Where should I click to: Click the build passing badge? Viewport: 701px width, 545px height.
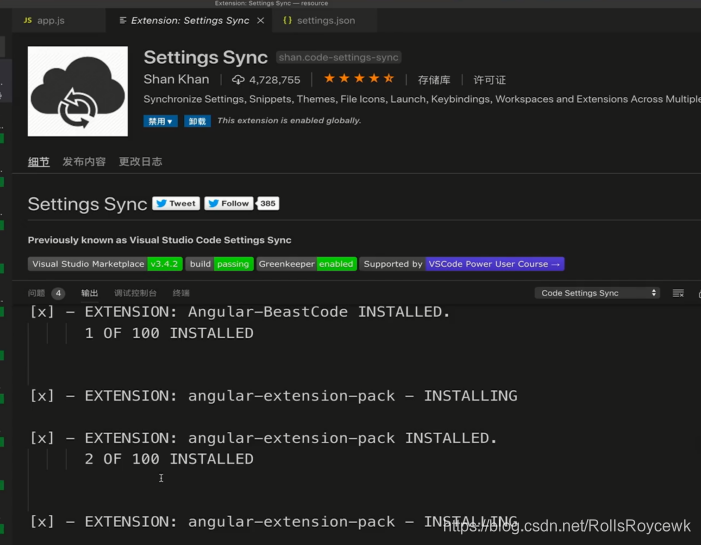(x=220, y=264)
